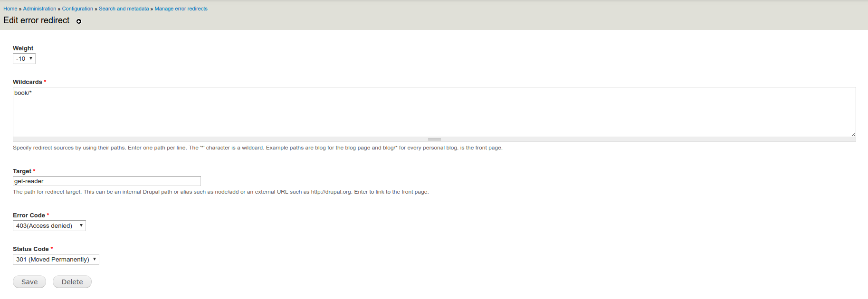Click into the Wildcards text area
The width and height of the screenshot is (868, 299).
(434, 112)
